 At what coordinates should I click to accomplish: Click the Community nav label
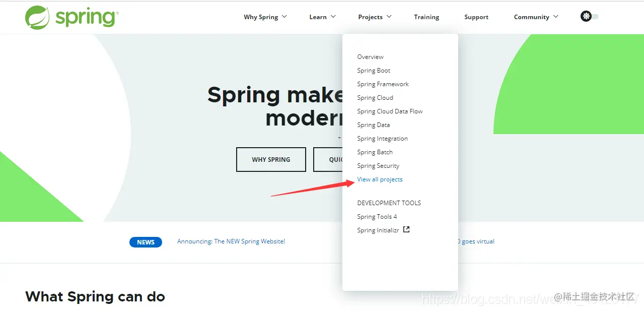tap(531, 17)
